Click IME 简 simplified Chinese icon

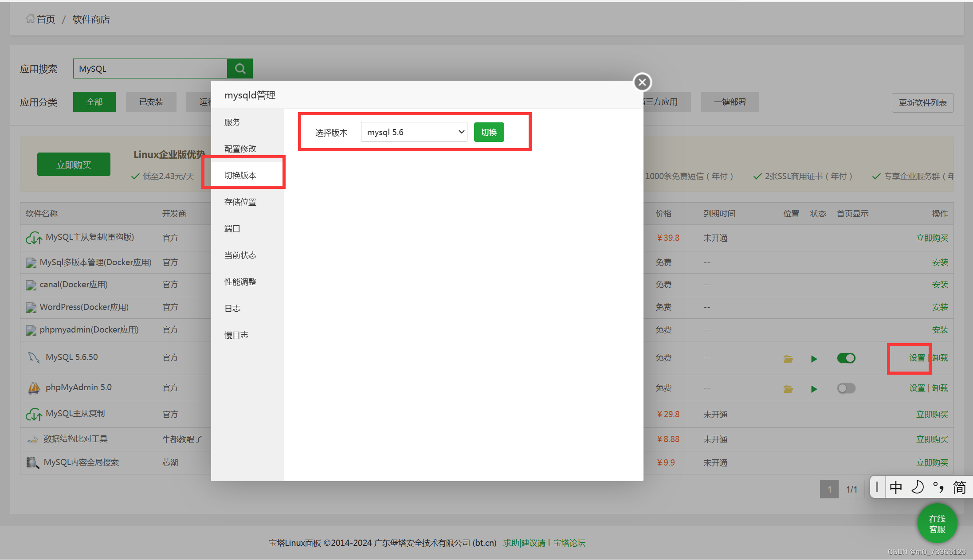click(x=960, y=487)
